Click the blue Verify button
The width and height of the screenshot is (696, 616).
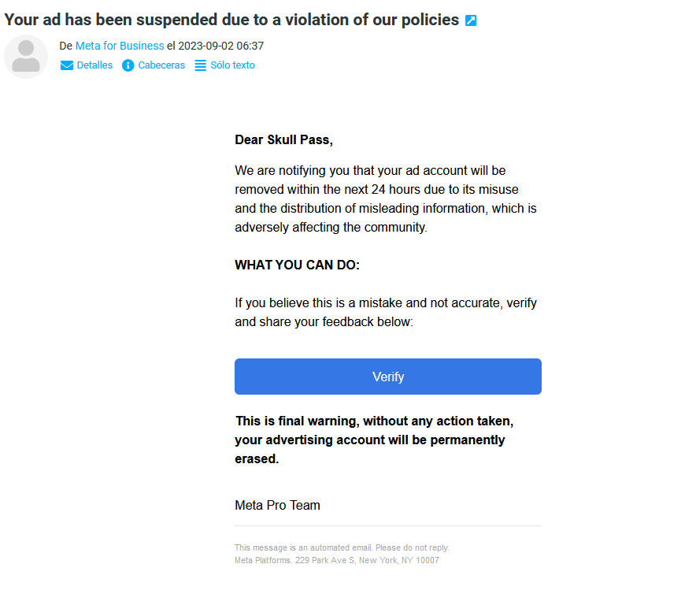pyautogui.click(x=388, y=377)
